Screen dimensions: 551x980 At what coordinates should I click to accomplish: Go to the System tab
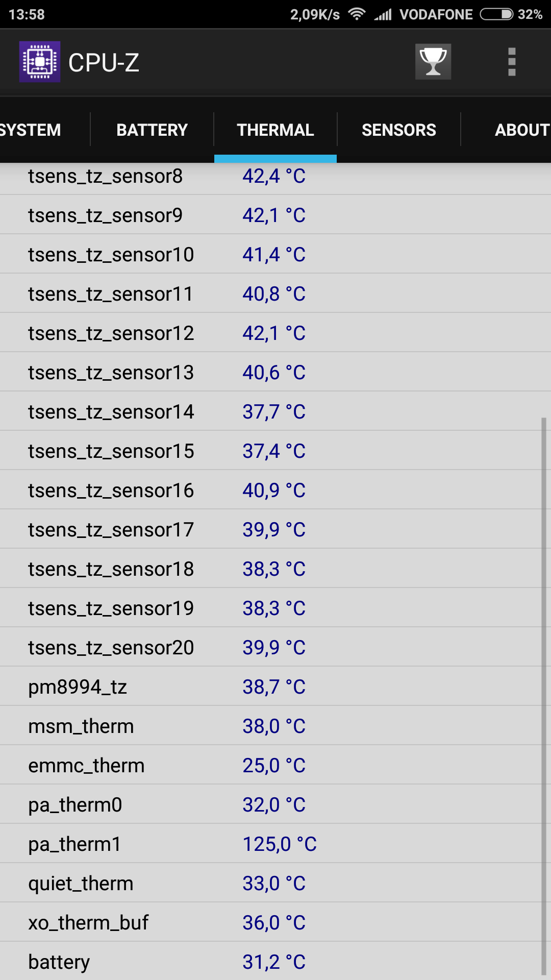click(31, 130)
